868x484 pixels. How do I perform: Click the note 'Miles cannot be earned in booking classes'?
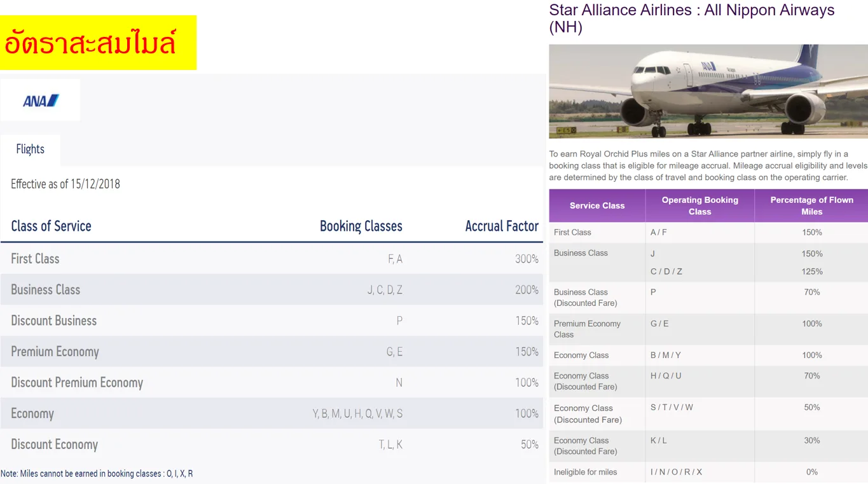coord(97,474)
